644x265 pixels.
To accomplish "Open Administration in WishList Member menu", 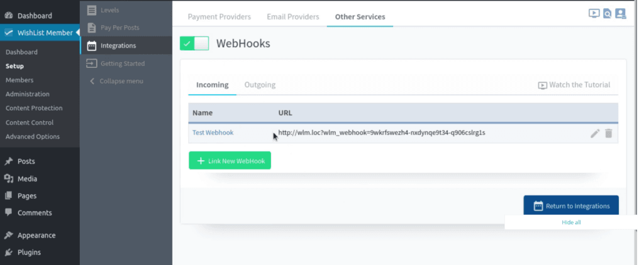I will pyautogui.click(x=28, y=94).
